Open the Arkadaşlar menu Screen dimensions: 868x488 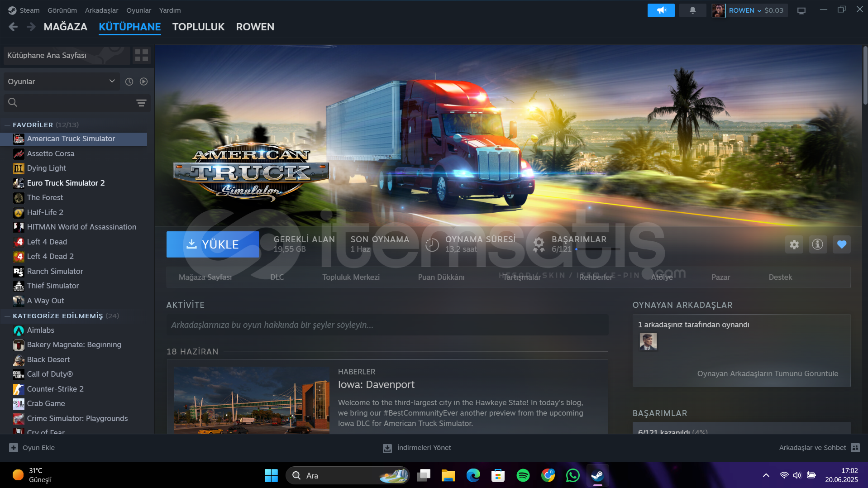[101, 10]
